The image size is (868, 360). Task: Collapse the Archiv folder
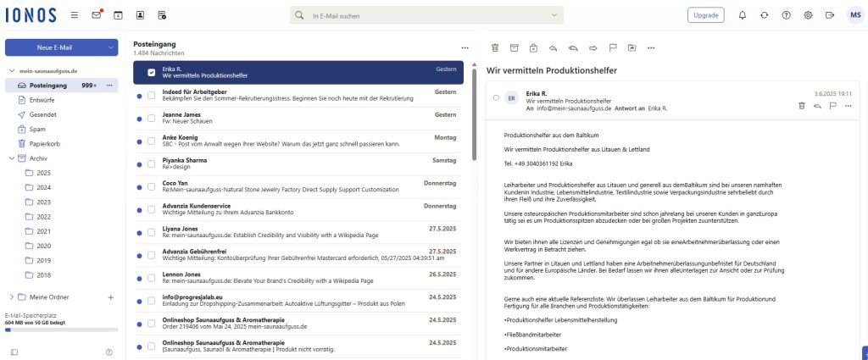point(12,158)
